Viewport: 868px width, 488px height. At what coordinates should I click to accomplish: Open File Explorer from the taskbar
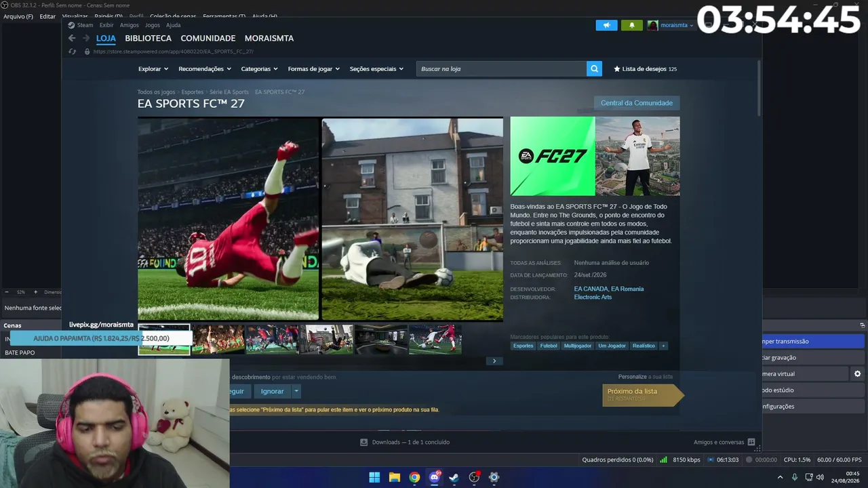395,477
